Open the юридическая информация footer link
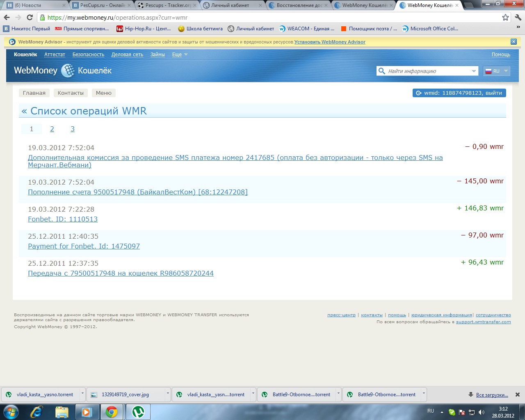 (442, 315)
